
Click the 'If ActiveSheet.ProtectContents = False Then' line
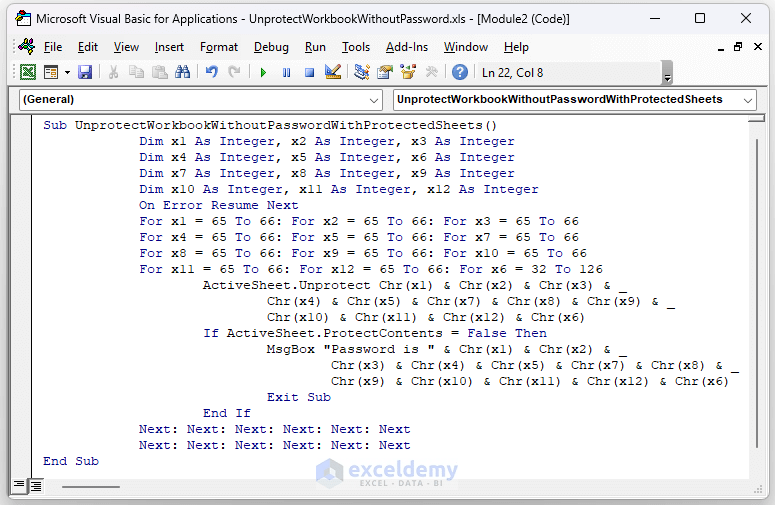375,333
